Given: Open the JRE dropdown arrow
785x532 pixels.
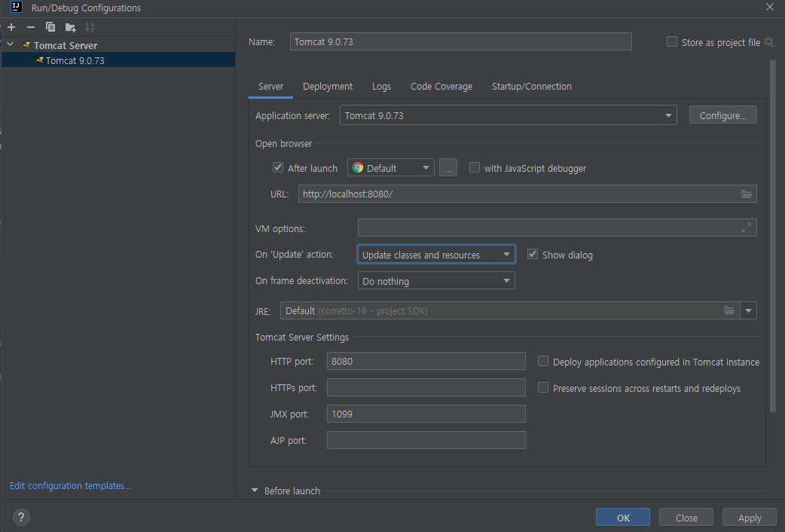Looking at the screenshot, I should 748,310.
